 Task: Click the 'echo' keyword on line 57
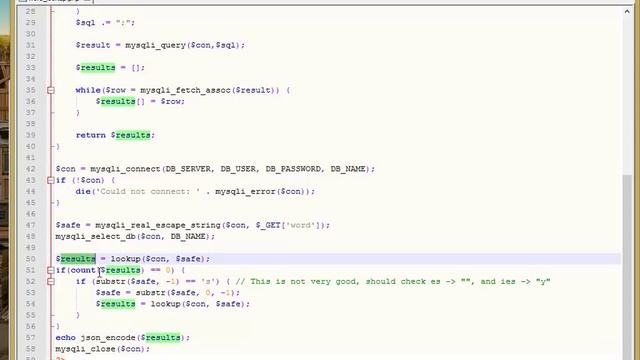(x=65, y=338)
